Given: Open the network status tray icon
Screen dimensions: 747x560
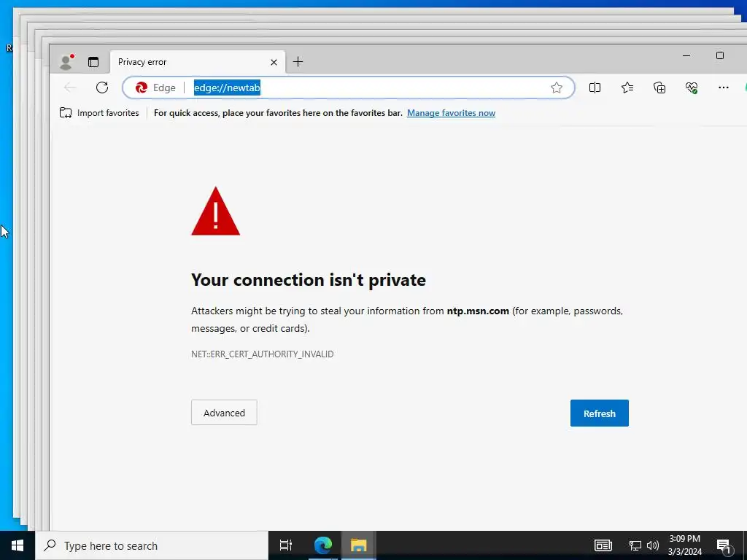Looking at the screenshot, I should (635, 545).
